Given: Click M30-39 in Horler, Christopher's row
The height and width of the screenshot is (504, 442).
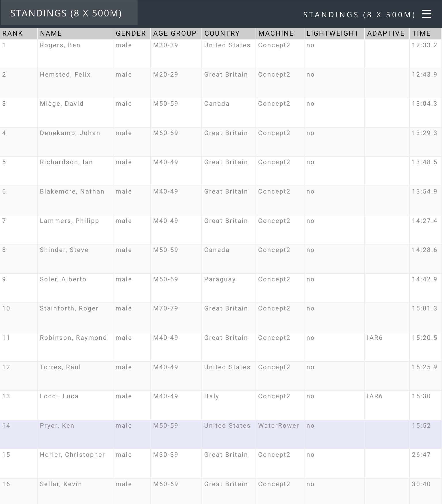Looking at the screenshot, I should pyautogui.click(x=165, y=455).
